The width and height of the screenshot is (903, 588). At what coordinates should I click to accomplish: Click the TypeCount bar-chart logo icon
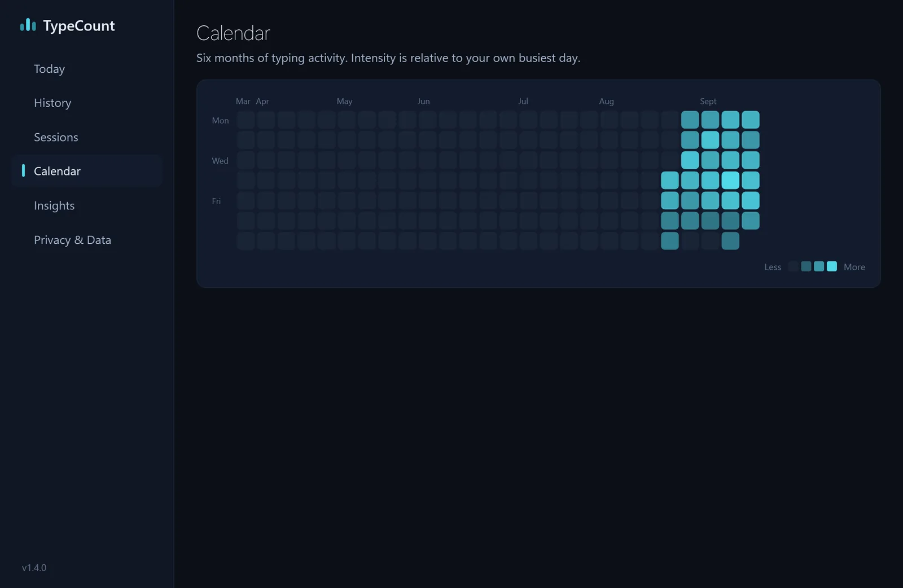[x=28, y=25]
